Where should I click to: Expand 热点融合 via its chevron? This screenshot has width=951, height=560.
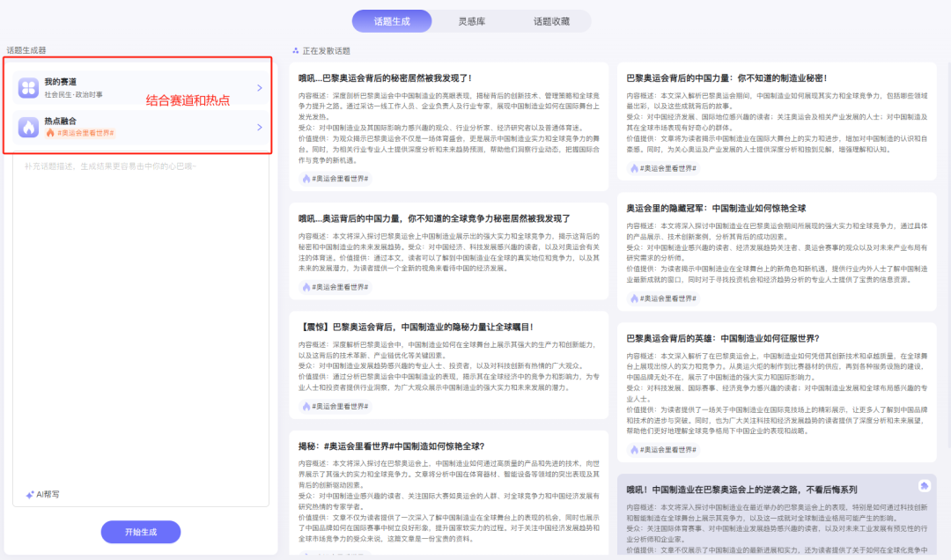click(x=259, y=127)
